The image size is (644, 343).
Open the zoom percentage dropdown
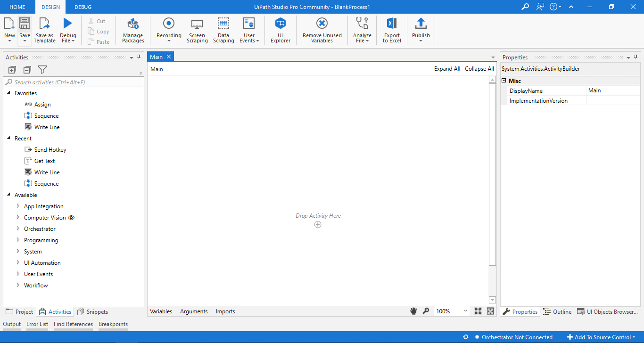point(465,311)
